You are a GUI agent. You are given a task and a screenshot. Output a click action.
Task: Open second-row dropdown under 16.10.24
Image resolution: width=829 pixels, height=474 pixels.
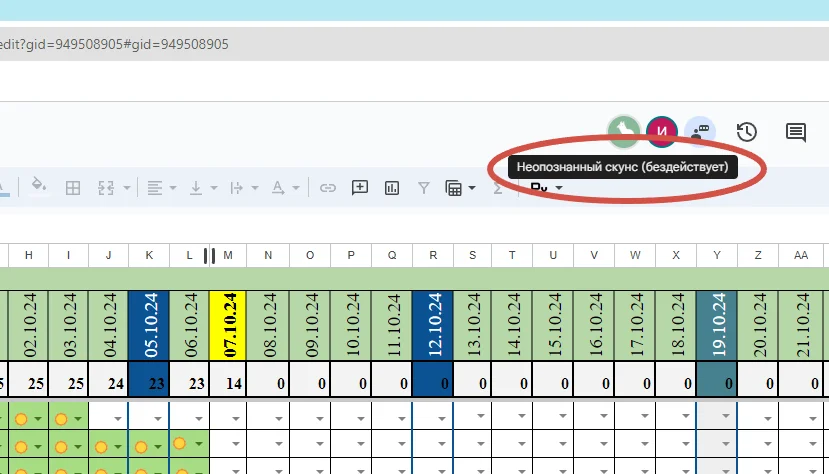604,444
